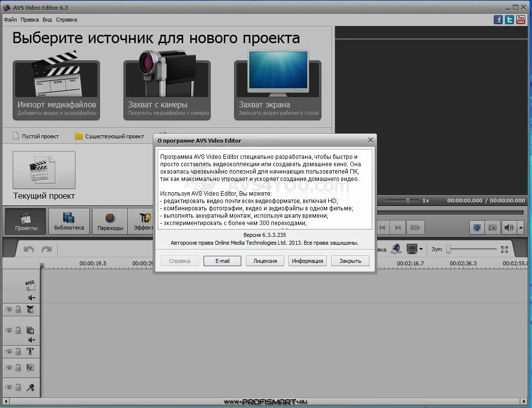The height and width of the screenshot is (408, 532).
Task: Click the speaker icon on the overlay track
Action: coord(31,340)
